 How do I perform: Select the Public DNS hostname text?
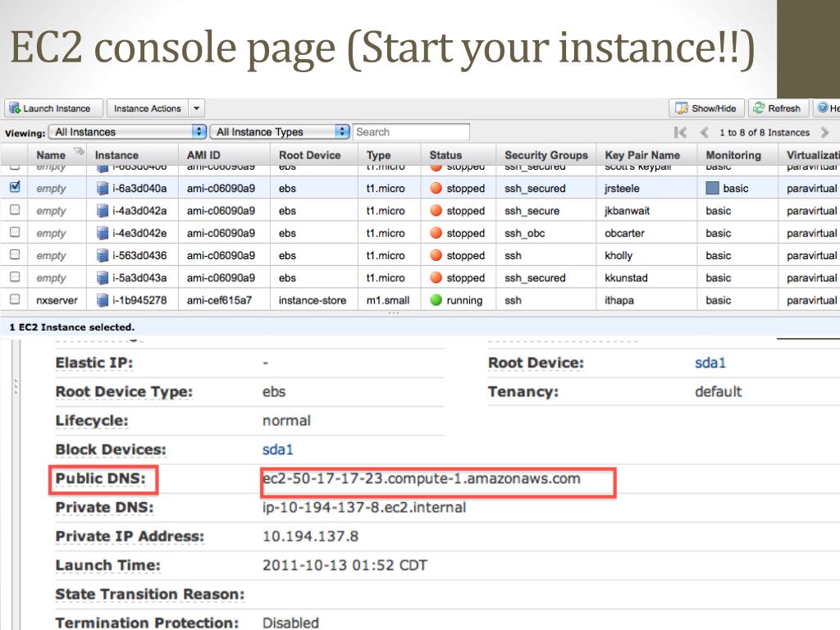click(x=422, y=478)
